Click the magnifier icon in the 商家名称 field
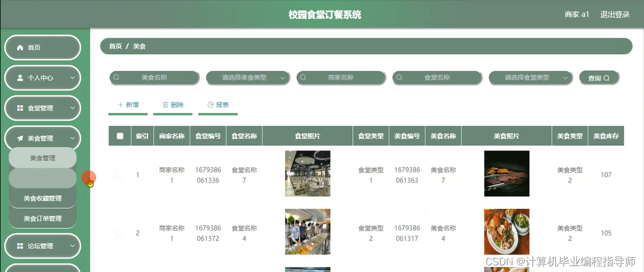 [303, 77]
